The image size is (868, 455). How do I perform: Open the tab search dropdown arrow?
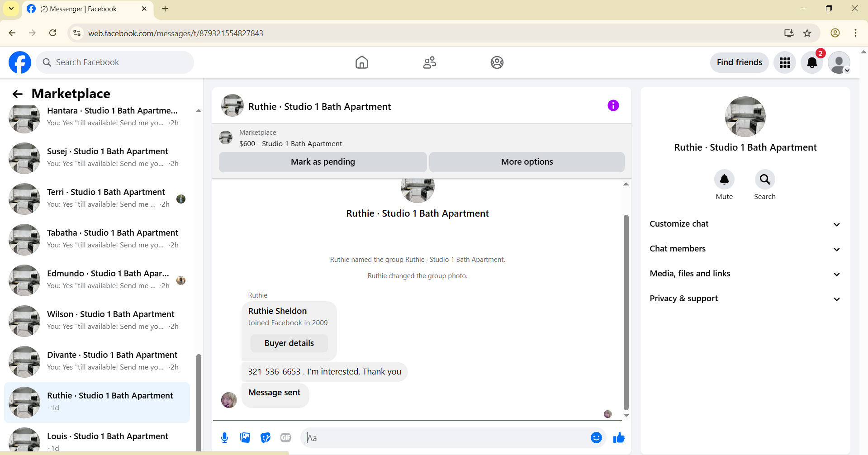coord(11,9)
